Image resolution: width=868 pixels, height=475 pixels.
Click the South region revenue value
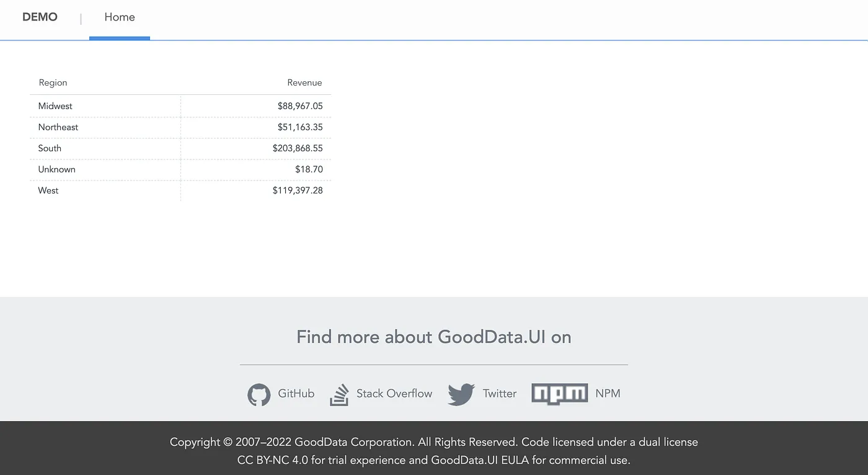pyautogui.click(x=299, y=148)
